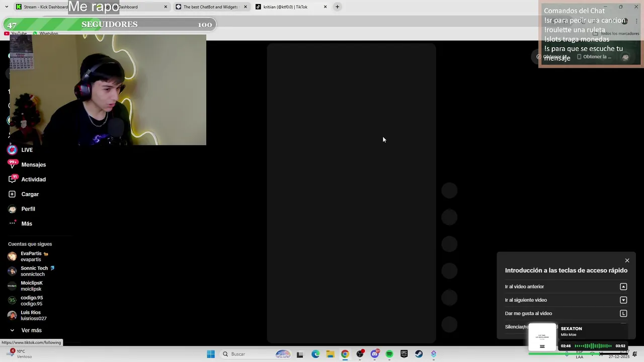The width and height of the screenshot is (644, 362).
Task: Click the codigo.95 profile avatar
Action: [x=12, y=301]
